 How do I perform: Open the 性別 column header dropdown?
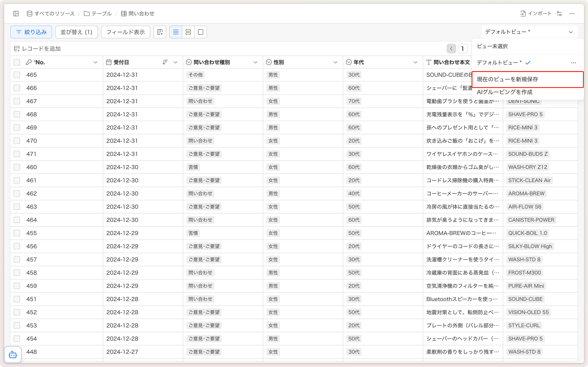[335, 62]
